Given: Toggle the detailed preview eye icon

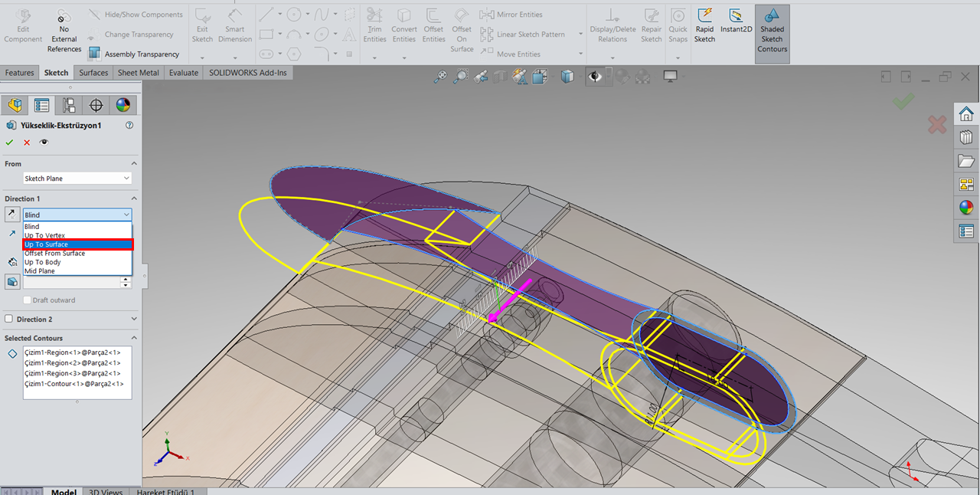Looking at the screenshot, I should click(x=44, y=143).
